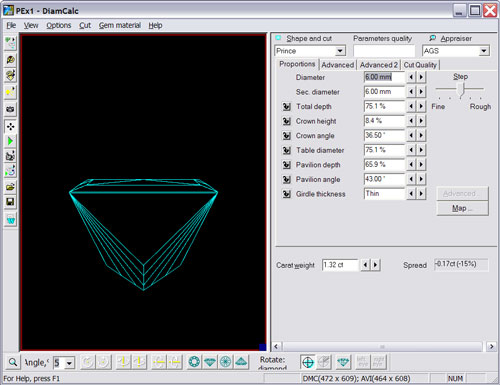Click the crosshair rotate diamond icon

point(308,362)
